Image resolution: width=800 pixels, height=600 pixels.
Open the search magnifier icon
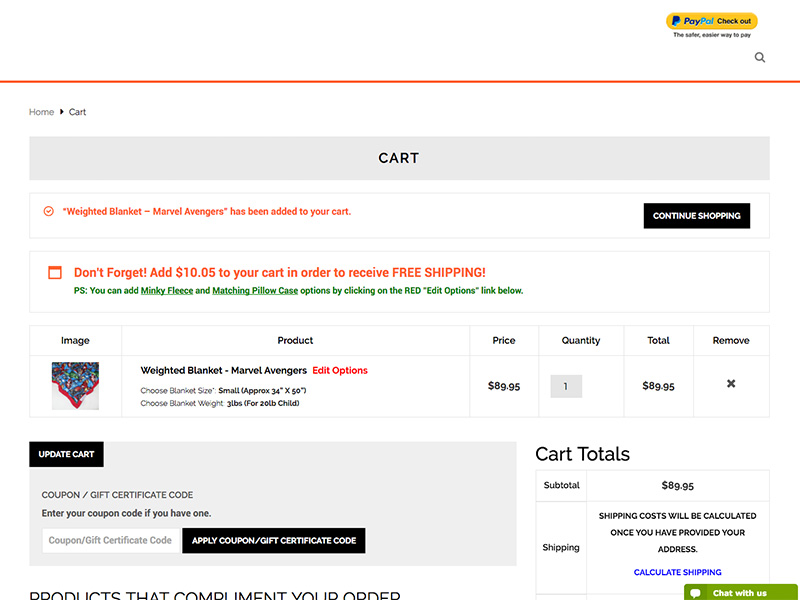pos(760,57)
